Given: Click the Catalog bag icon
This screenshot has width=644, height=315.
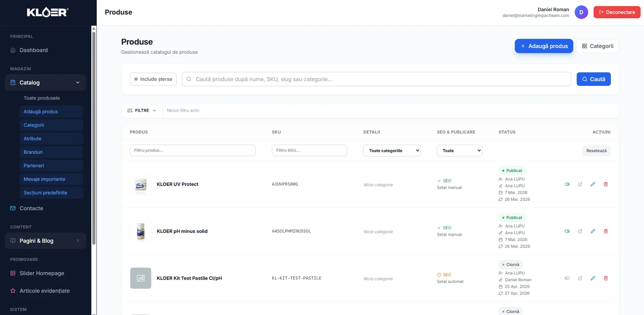Looking at the screenshot, I should pyautogui.click(x=13, y=82).
